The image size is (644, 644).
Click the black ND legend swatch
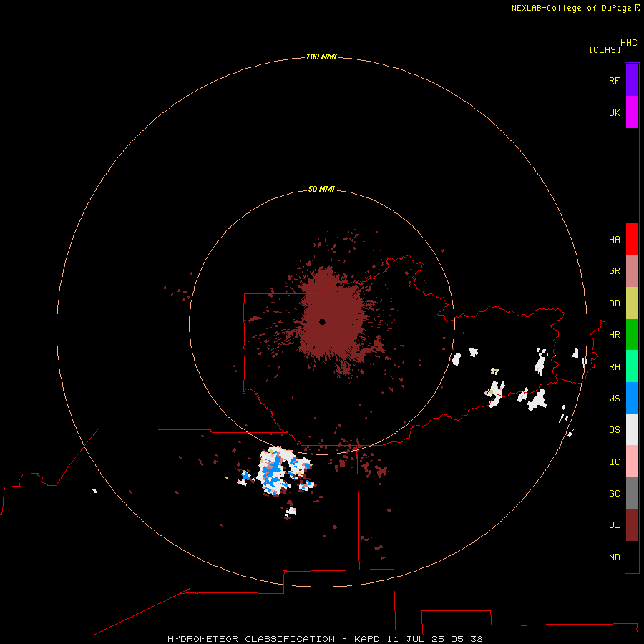coord(632,557)
